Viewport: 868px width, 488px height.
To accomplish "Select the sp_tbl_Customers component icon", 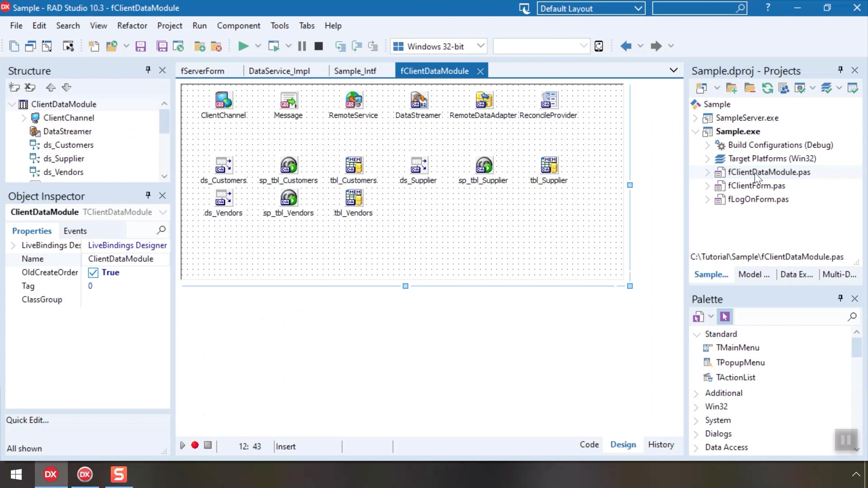I will 289,165.
